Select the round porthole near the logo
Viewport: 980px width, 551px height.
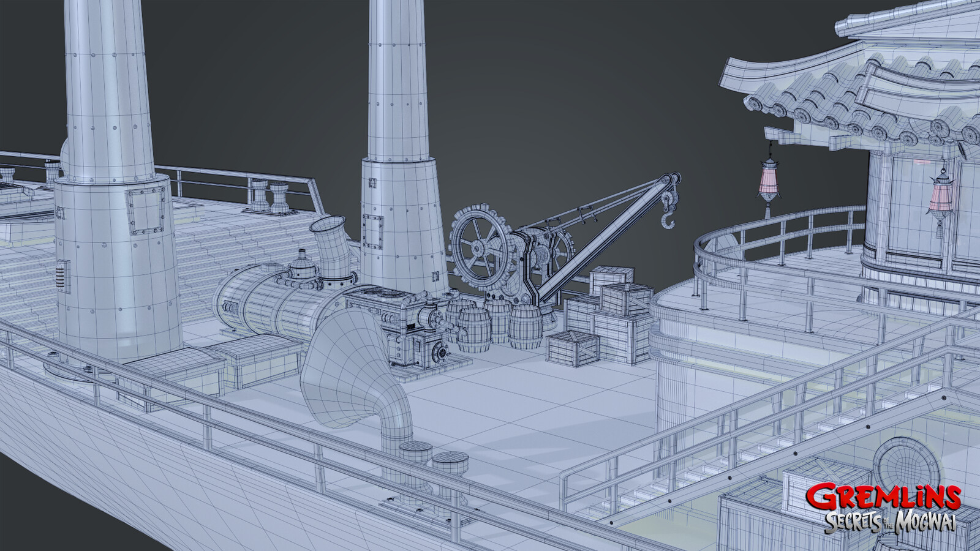[x=905, y=467]
